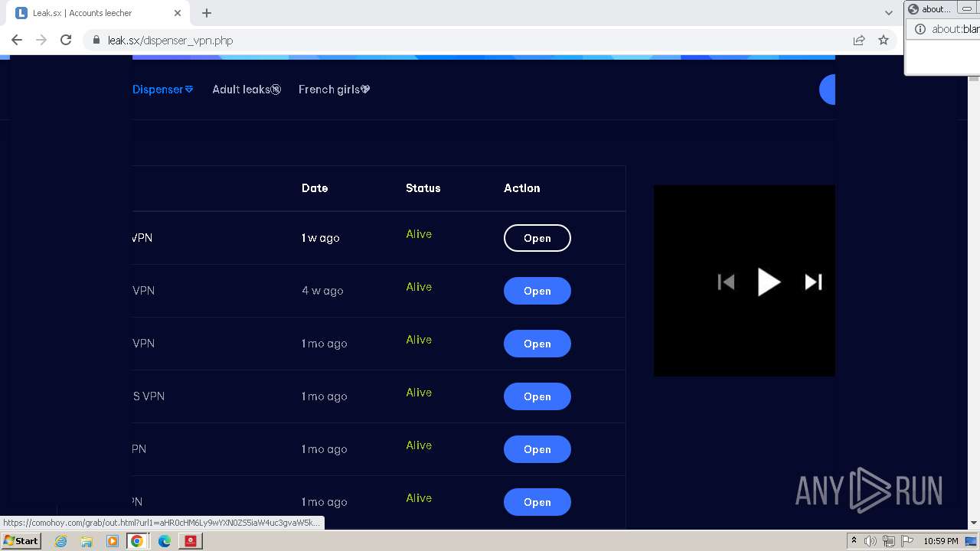
Task: Click the lock icon in address bar
Action: [x=96, y=40]
